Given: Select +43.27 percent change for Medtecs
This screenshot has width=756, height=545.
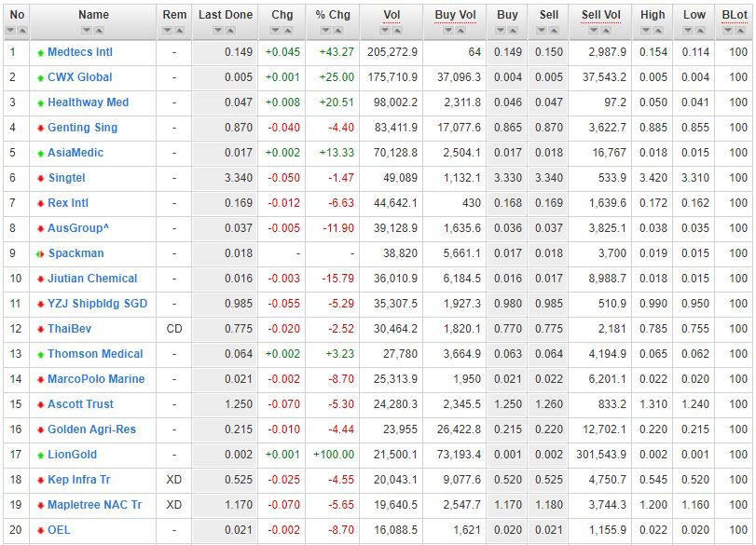Looking at the screenshot, I should tap(337, 52).
